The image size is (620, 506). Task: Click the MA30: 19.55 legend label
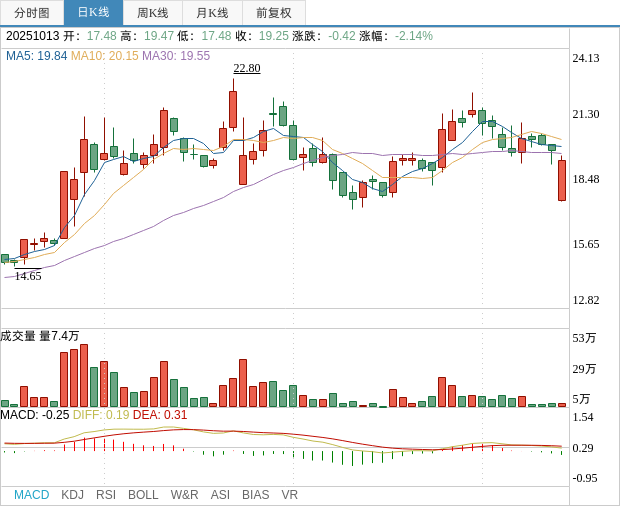pyautogui.click(x=176, y=56)
